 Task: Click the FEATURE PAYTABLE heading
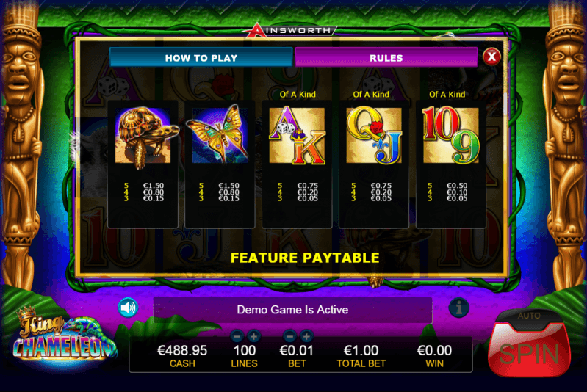coord(305,258)
